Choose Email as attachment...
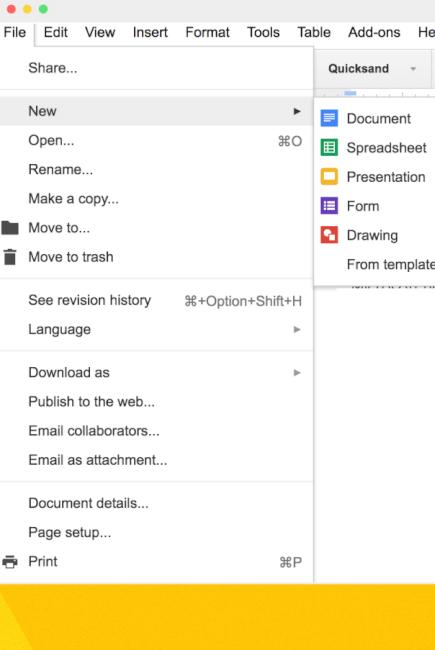This screenshot has width=435, height=650. (x=156, y=460)
